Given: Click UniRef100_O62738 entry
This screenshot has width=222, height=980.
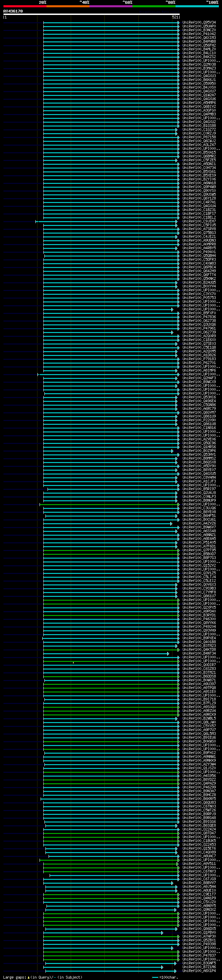Looking at the screenshot, I should [x=199, y=321].
